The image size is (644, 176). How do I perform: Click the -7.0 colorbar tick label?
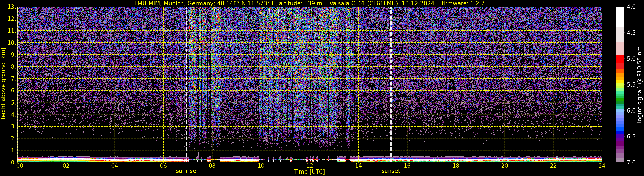630,163
